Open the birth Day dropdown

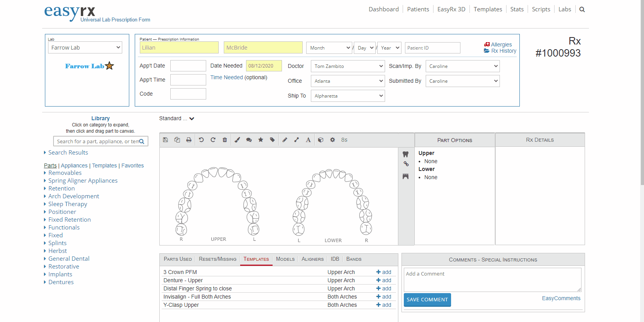click(x=365, y=48)
